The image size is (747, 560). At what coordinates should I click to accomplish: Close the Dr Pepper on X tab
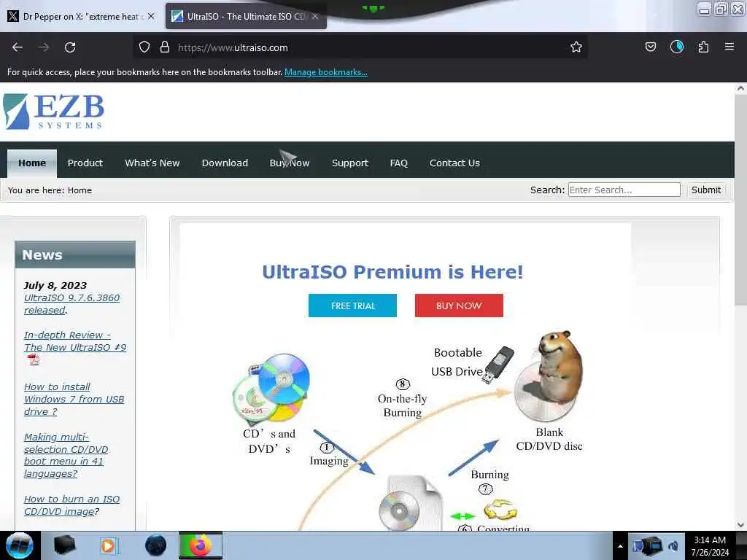[x=151, y=16]
